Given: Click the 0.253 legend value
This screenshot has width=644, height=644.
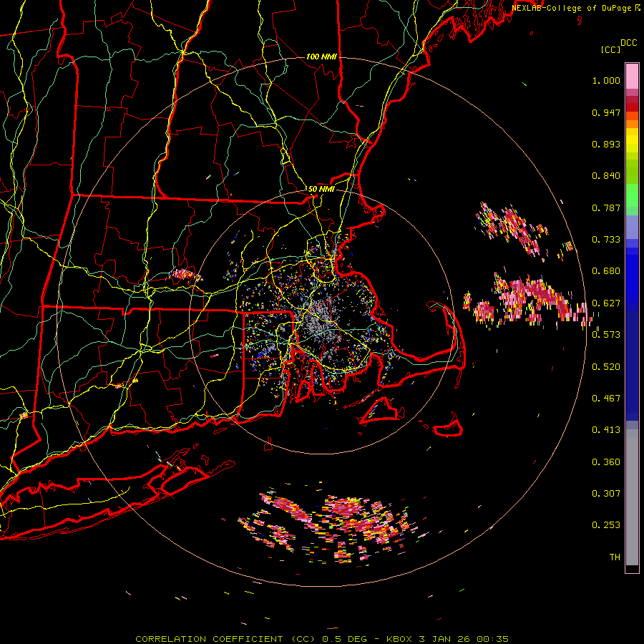Looking at the screenshot, I should [x=606, y=525].
